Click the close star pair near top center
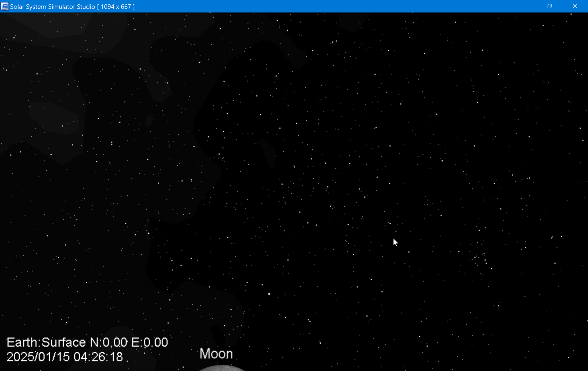 [x=334, y=41]
